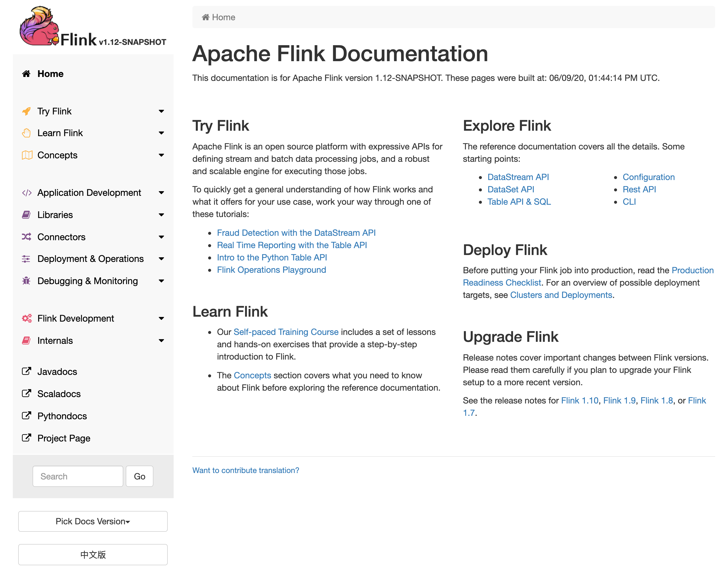Viewport: 728px width, 584px height.
Task: Click the map icon beside Concepts
Action: tap(27, 155)
